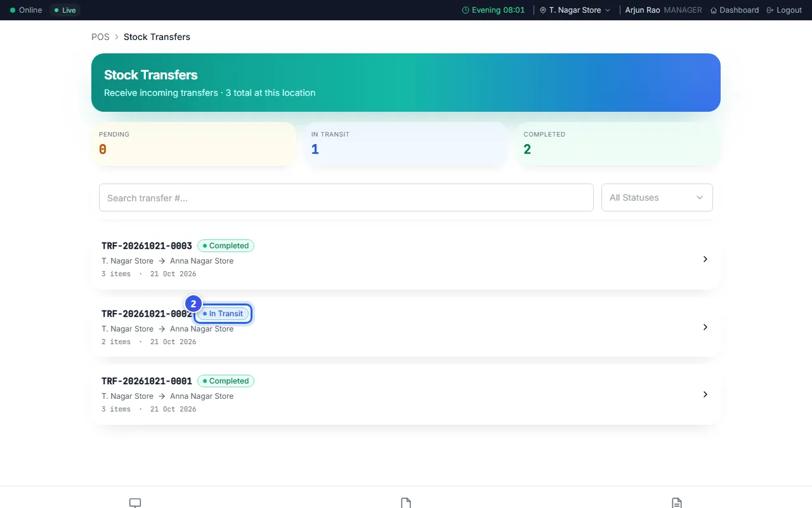This screenshot has width=812, height=508.
Task: Click the clock icon next to Evening 08:01
Action: pyautogui.click(x=466, y=10)
